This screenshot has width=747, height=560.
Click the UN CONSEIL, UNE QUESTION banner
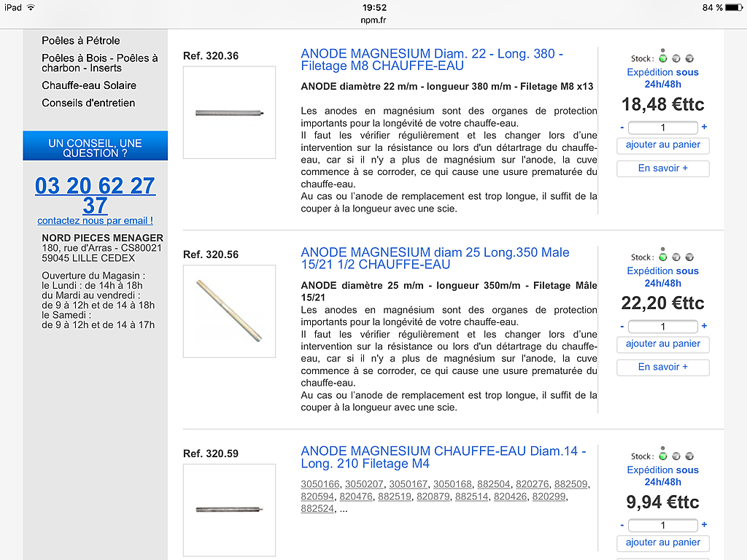(96, 146)
